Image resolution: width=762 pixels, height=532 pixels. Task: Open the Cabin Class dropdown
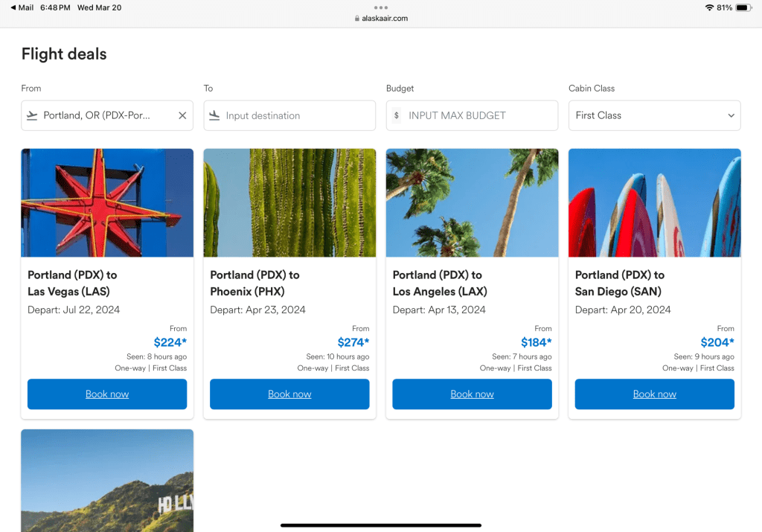[x=654, y=115]
